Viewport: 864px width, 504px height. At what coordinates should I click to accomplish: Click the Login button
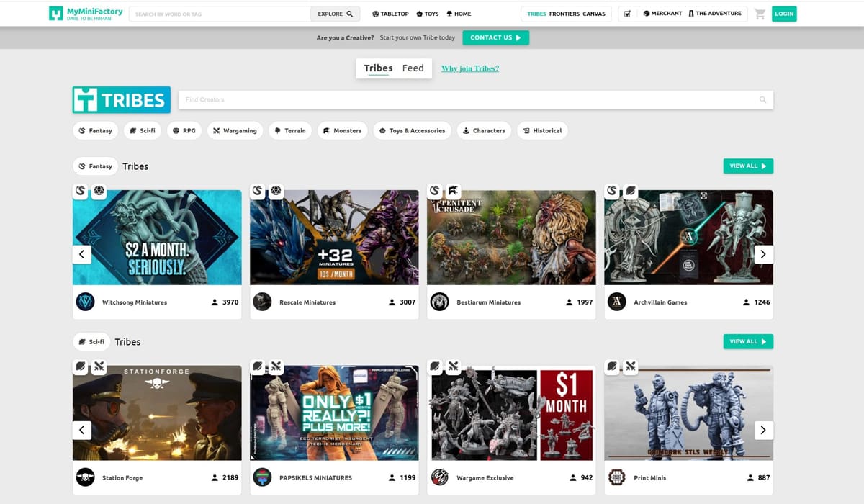point(784,14)
